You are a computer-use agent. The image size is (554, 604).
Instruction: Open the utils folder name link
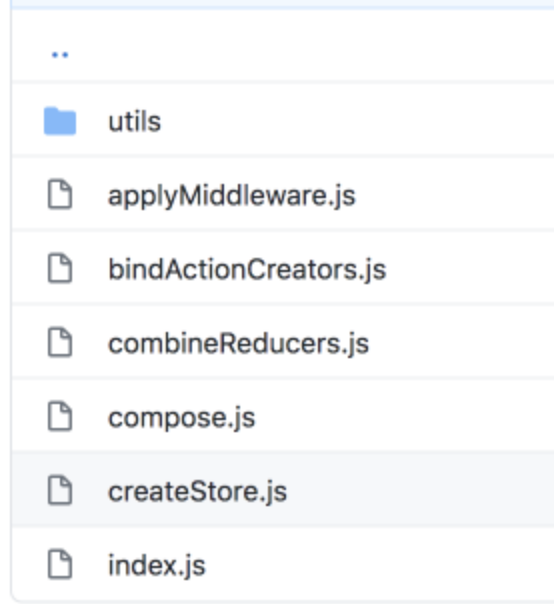click(134, 122)
